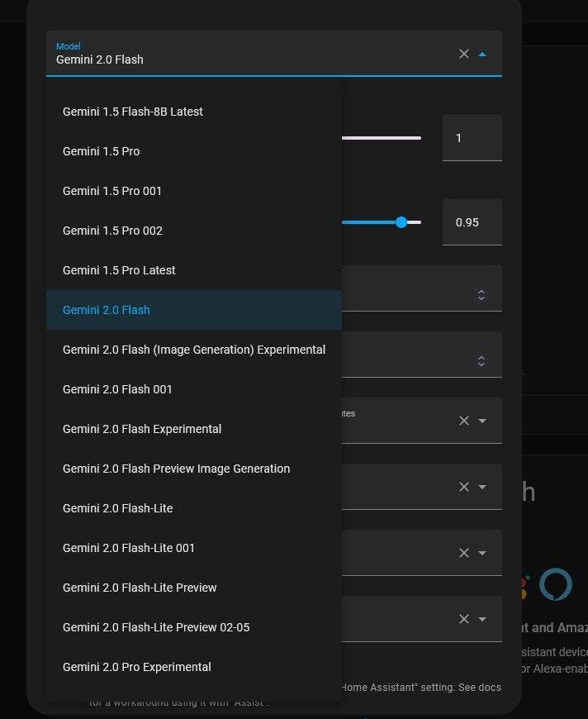Select Gemini 2.0 Flash 001

click(117, 389)
